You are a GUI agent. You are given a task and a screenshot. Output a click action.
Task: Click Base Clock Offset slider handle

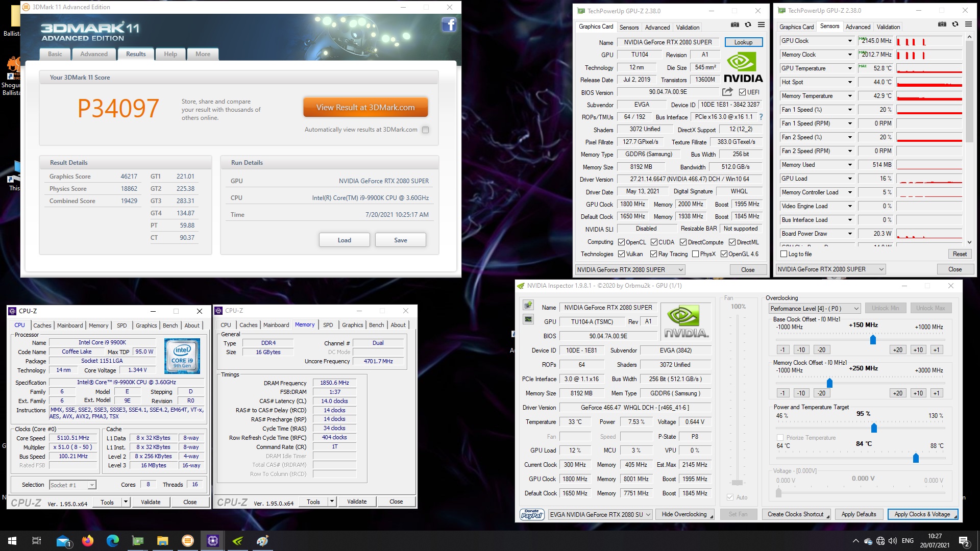pos(873,340)
